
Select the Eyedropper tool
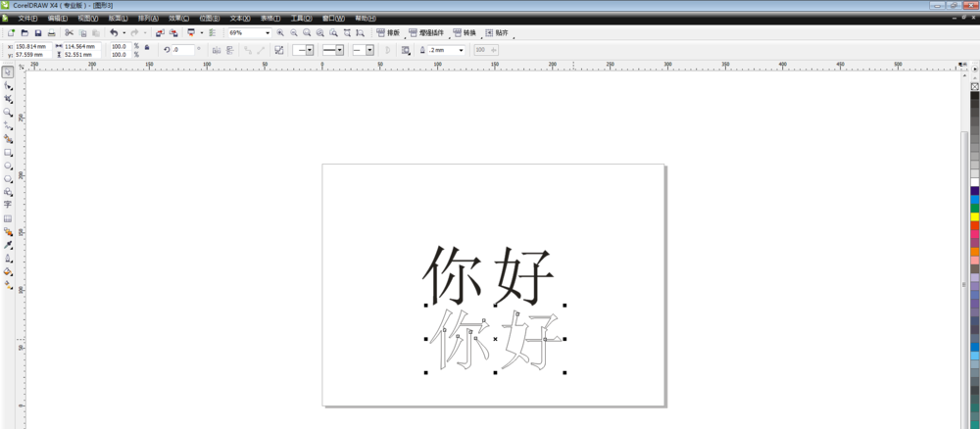click(8, 245)
